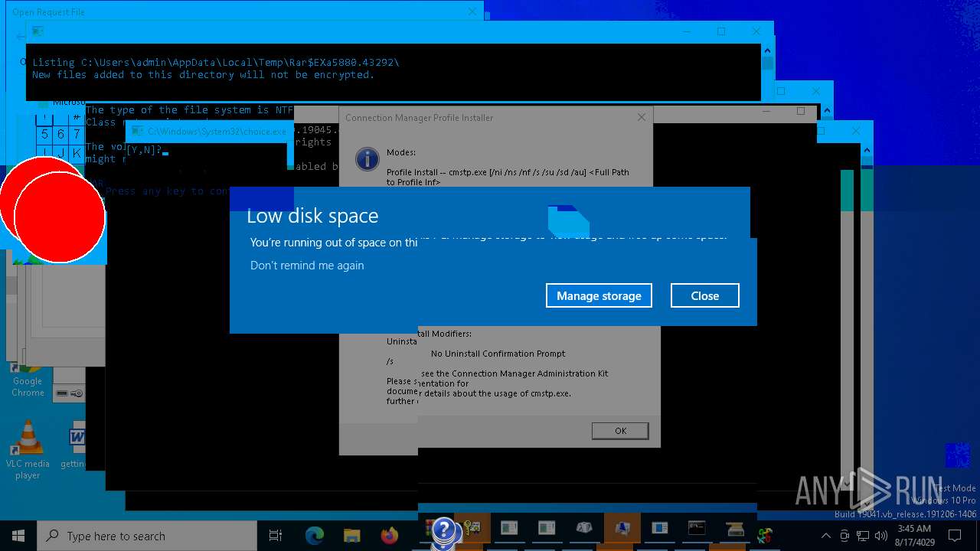Switch to the command prompt taskbar item
This screenshot has width=980, height=551.
click(x=697, y=530)
